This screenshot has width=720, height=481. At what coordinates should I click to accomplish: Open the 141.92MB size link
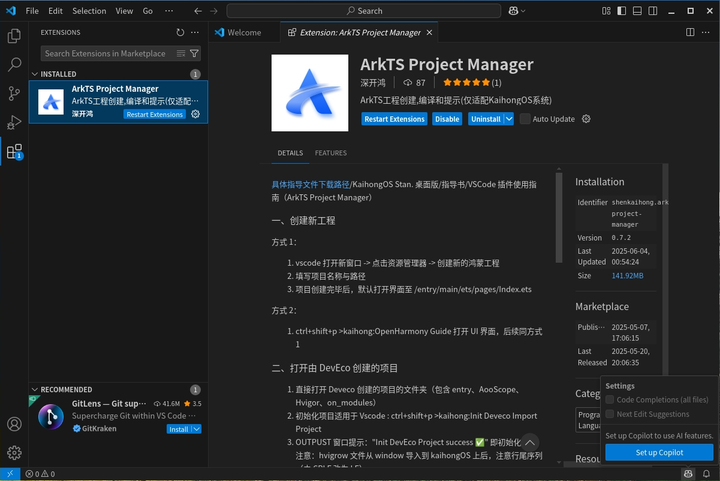coord(627,276)
